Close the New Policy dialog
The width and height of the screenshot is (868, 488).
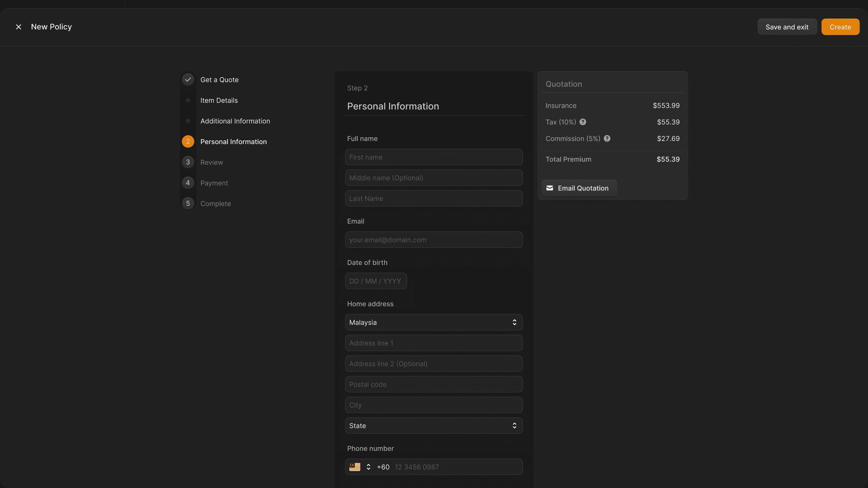(x=19, y=27)
